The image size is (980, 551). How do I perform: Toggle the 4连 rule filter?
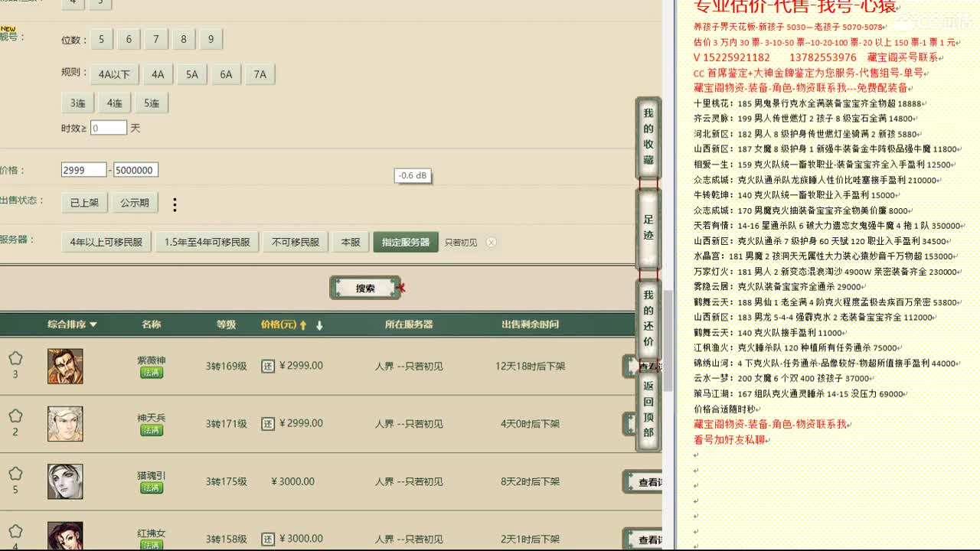click(114, 103)
